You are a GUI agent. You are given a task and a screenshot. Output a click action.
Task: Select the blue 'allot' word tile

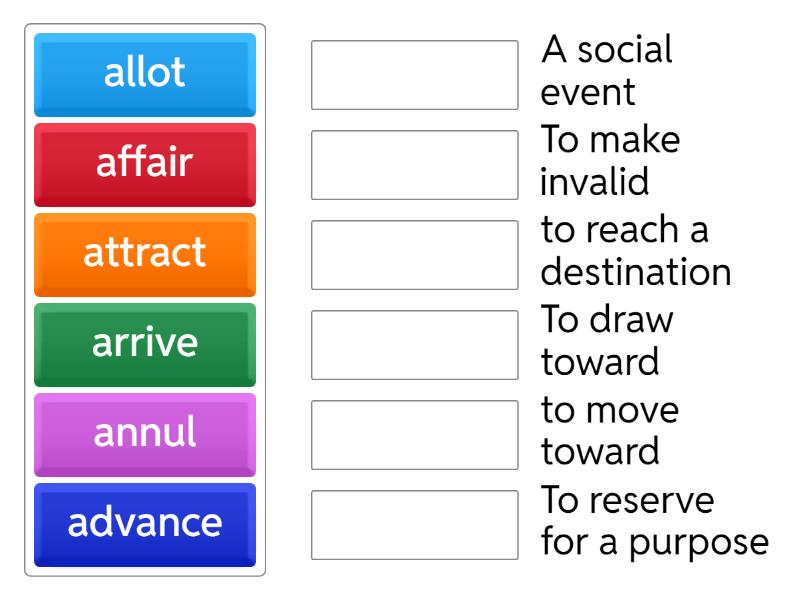tap(145, 75)
